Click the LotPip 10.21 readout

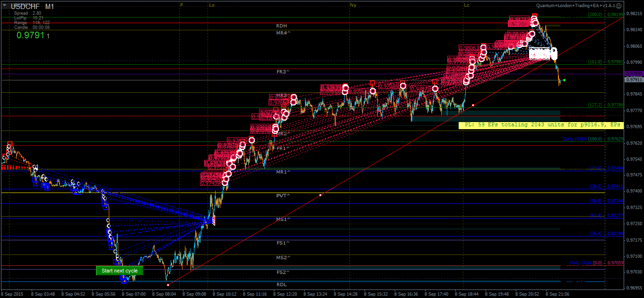click(x=29, y=18)
